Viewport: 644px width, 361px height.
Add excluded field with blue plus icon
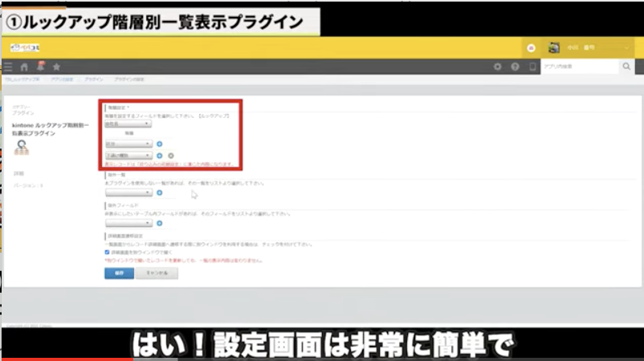pos(160,223)
